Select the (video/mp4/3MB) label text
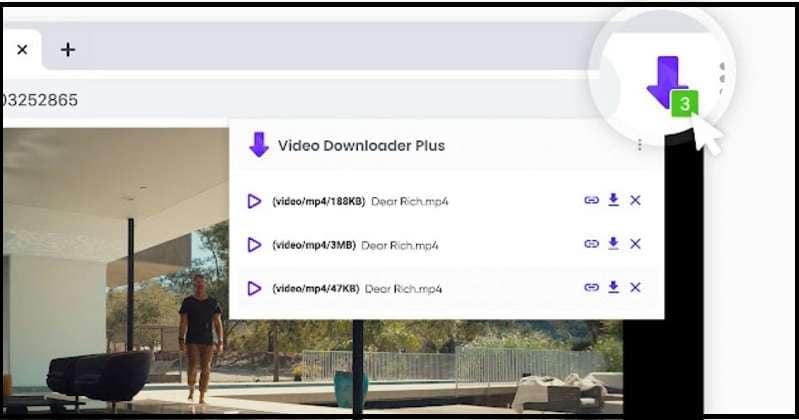 (x=314, y=245)
